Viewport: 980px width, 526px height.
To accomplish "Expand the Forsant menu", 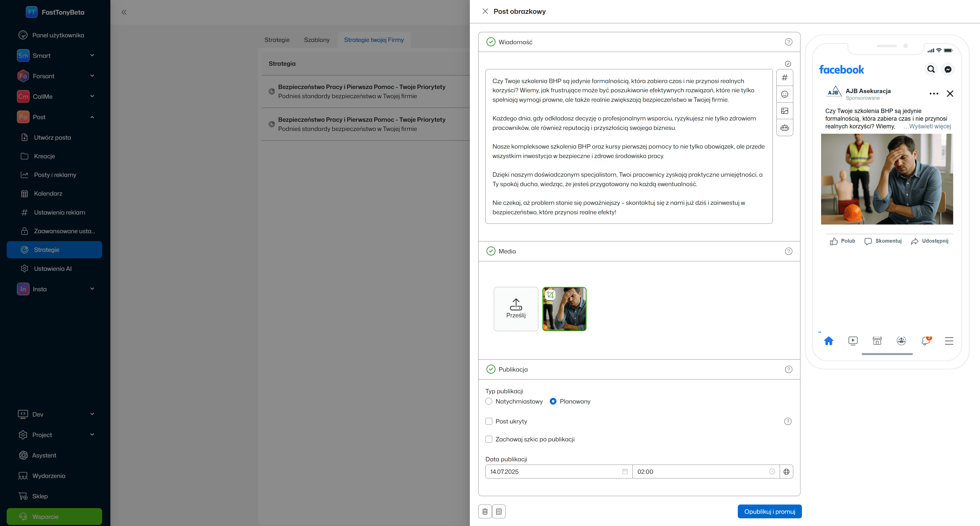I will [x=55, y=76].
